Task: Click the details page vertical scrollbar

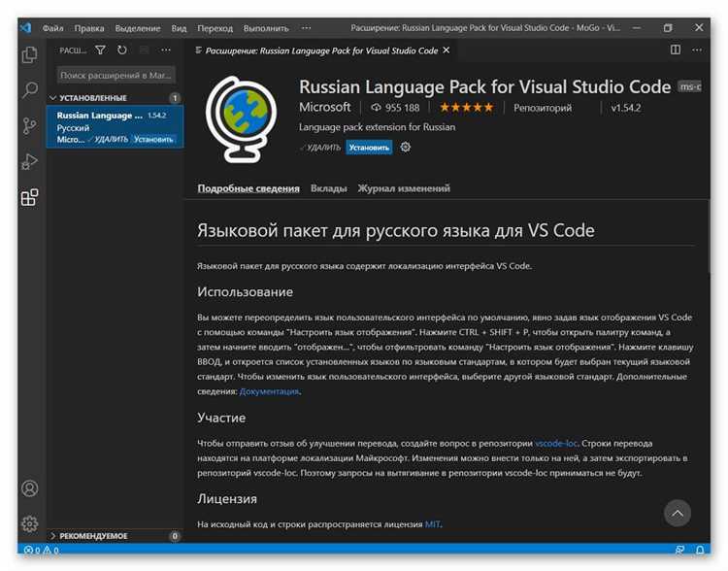Action: tap(708, 237)
